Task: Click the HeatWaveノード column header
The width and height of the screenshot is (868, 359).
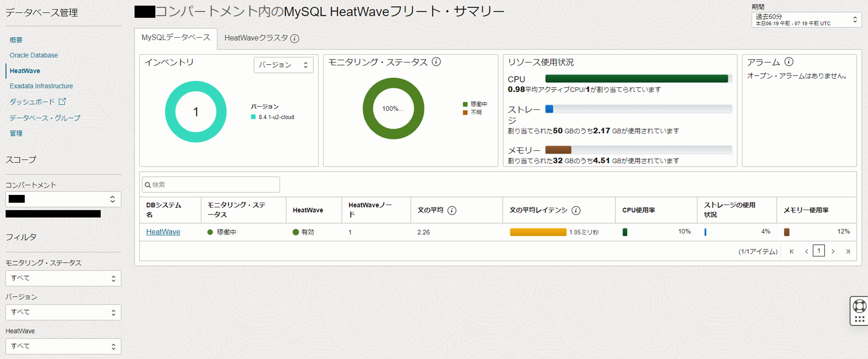Action: 376,210
